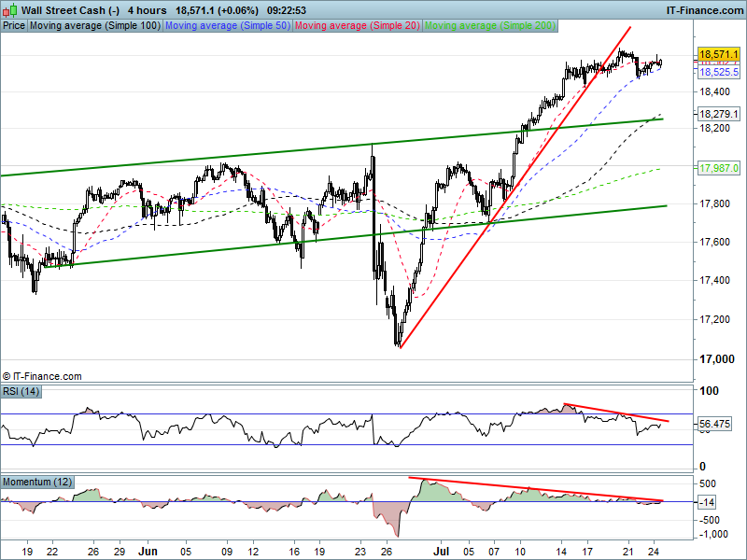Click the blue 18,525.5 moving average tag
This screenshot has width=747, height=560.
(719, 72)
